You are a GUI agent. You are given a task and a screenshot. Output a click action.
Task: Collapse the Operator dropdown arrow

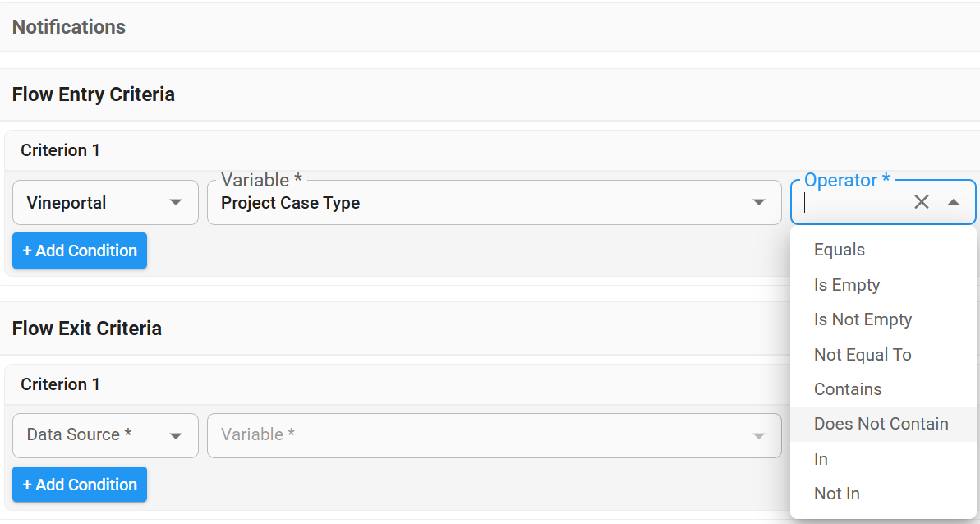pos(953,202)
